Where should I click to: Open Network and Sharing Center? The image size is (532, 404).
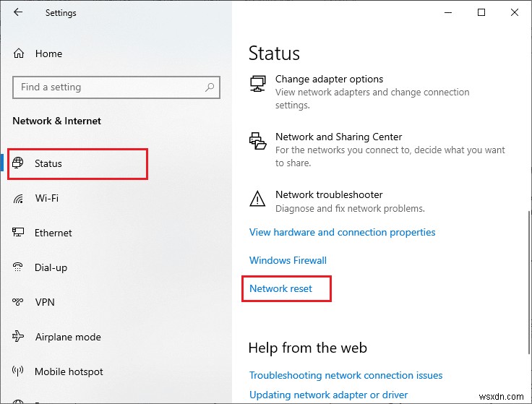tap(338, 137)
